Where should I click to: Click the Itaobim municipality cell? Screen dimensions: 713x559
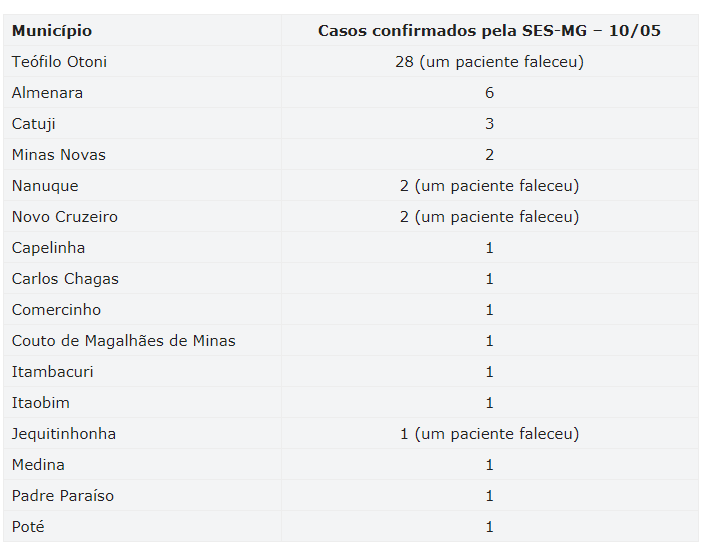(x=41, y=403)
